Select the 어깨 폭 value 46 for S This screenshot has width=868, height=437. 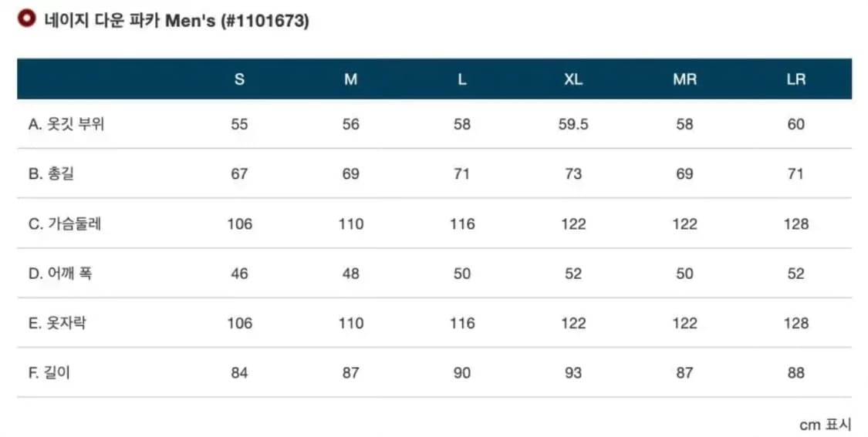tap(239, 274)
